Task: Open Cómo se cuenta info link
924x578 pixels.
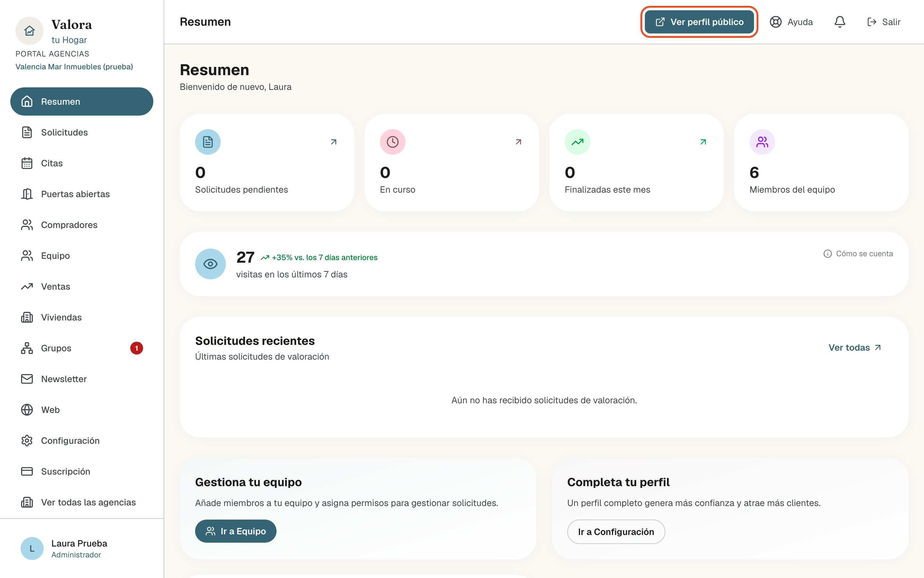Action: [858, 254]
